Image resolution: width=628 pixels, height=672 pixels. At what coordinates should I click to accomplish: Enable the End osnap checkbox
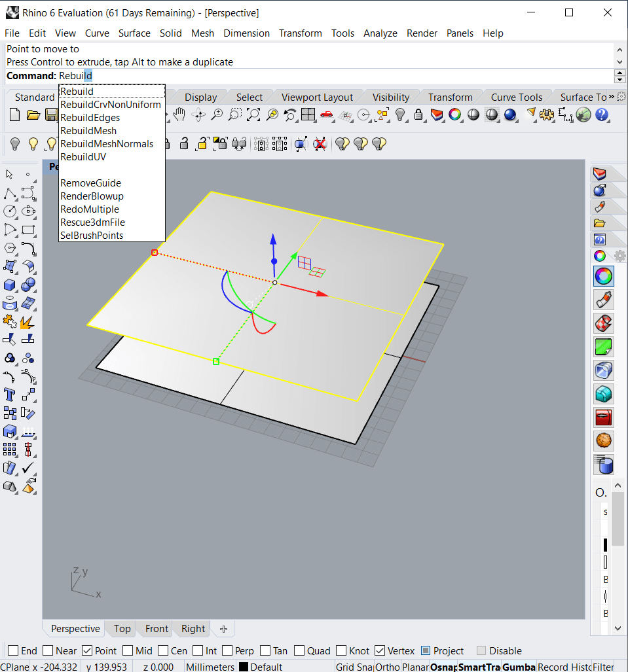coord(12,650)
